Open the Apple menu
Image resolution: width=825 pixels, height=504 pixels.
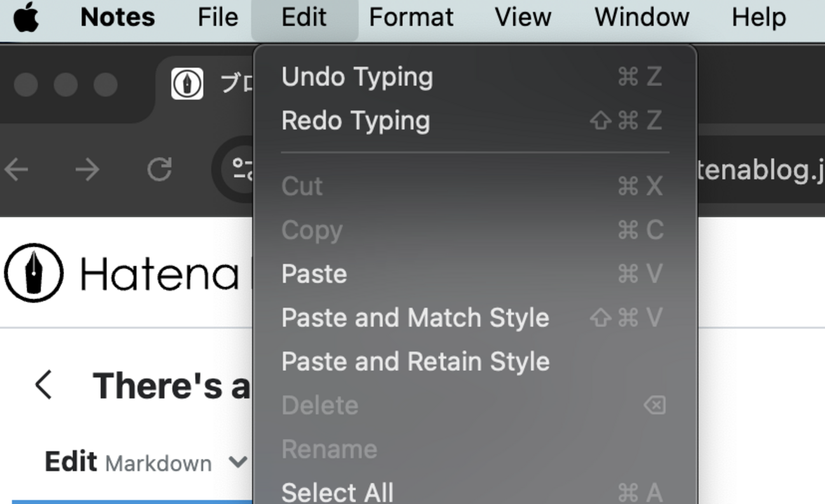click(26, 17)
